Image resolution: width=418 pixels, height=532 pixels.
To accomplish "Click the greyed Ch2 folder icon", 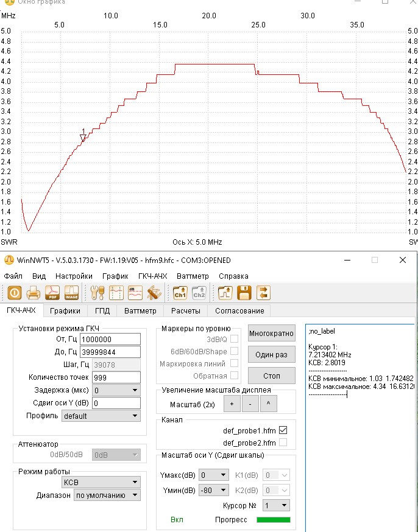I will click(x=199, y=292).
